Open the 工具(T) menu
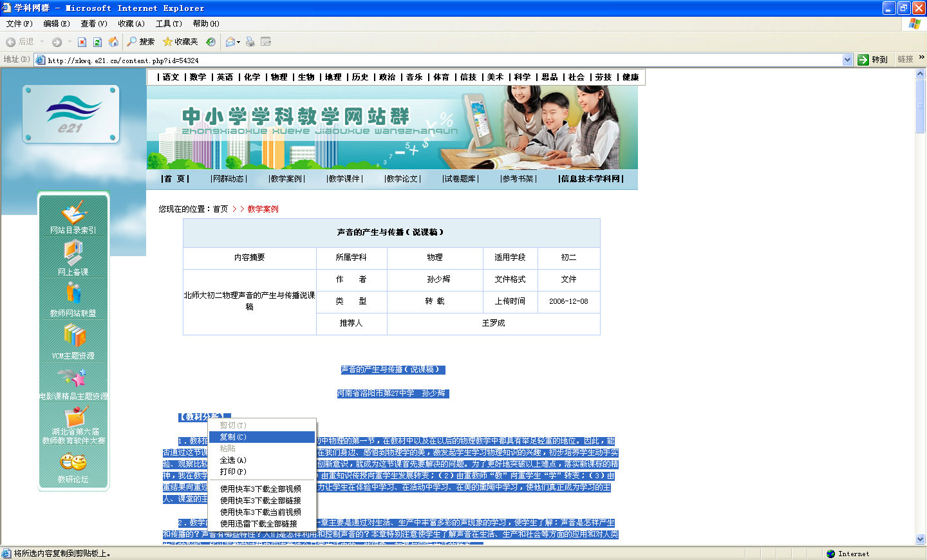 click(169, 24)
